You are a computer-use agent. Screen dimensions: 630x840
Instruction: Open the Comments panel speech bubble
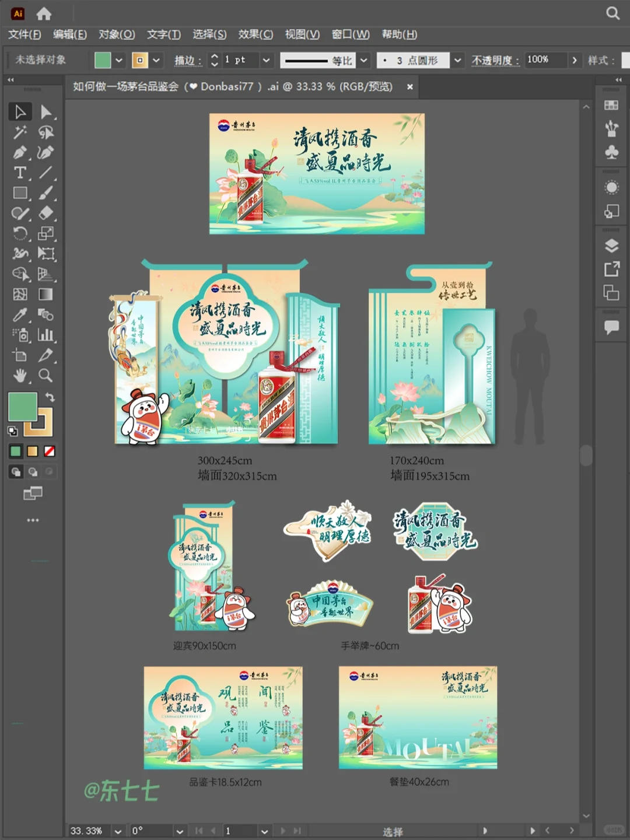click(611, 327)
